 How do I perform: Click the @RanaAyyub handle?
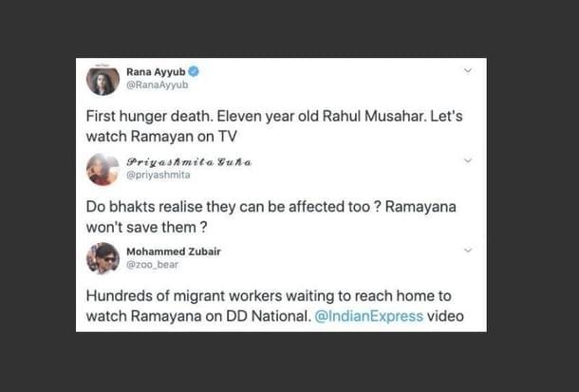pyautogui.click(x=158, y=84)
